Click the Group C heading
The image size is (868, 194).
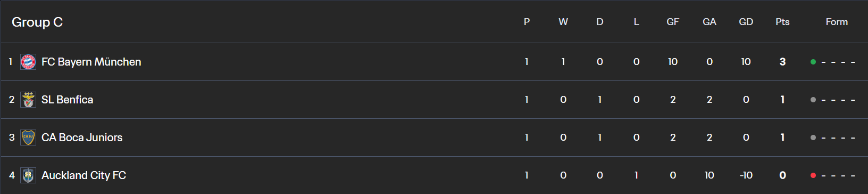click(37, 22)
